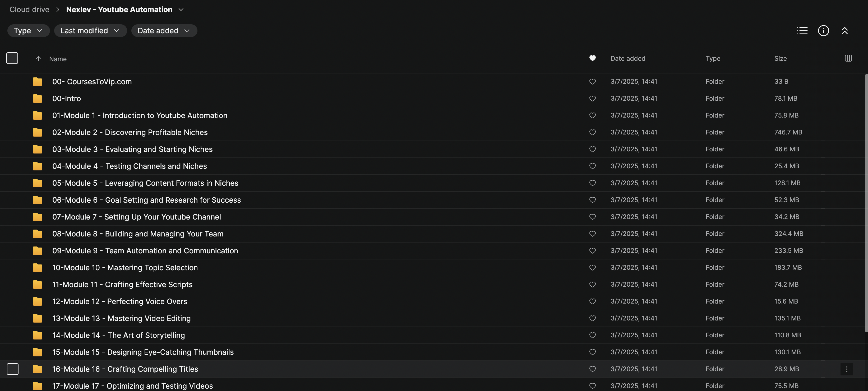
Task: Open the column settings icon
Action: point(848,58)
